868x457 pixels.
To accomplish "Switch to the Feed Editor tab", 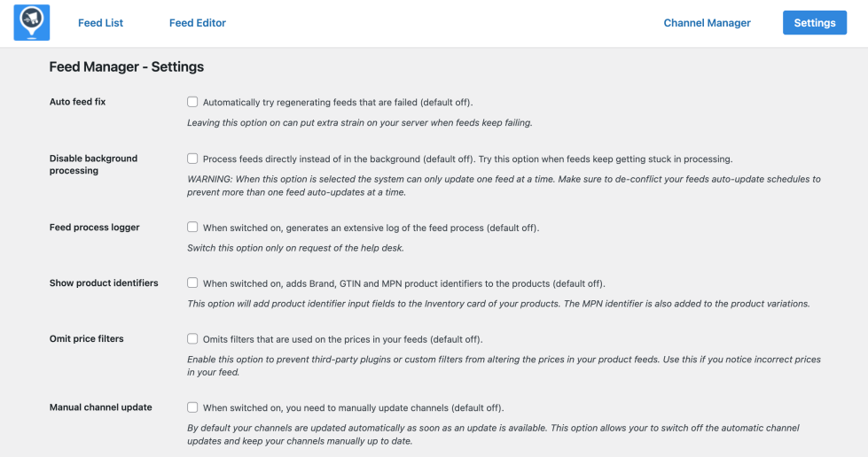I will coord(198,23).
